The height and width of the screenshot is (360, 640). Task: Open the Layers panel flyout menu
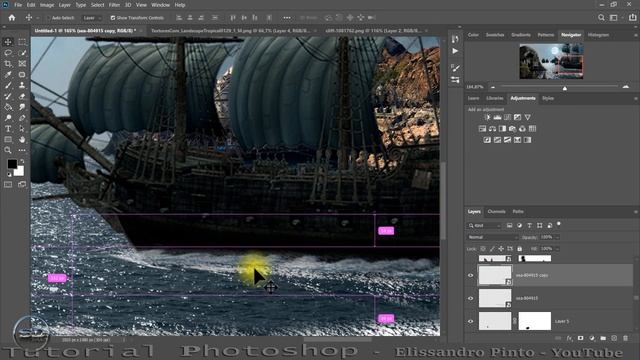pyautogui.click(x=636, y=212)
